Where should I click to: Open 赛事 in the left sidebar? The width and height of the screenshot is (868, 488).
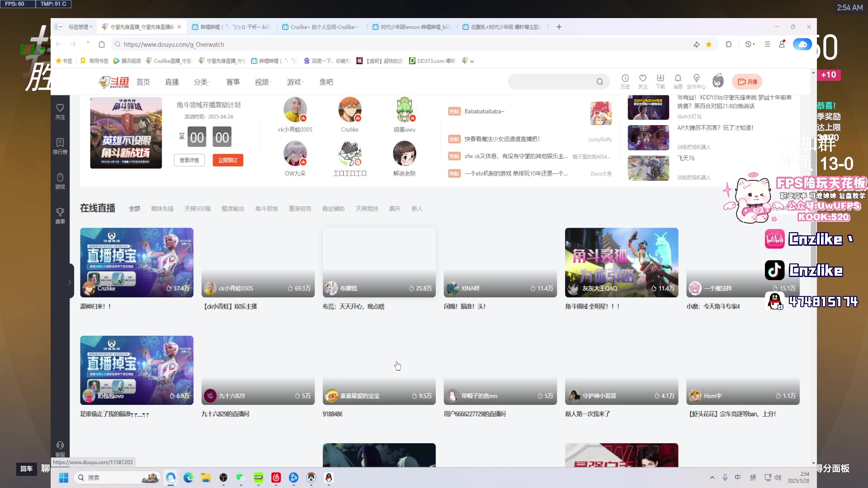pyautogui.click(x=60, y=216)
